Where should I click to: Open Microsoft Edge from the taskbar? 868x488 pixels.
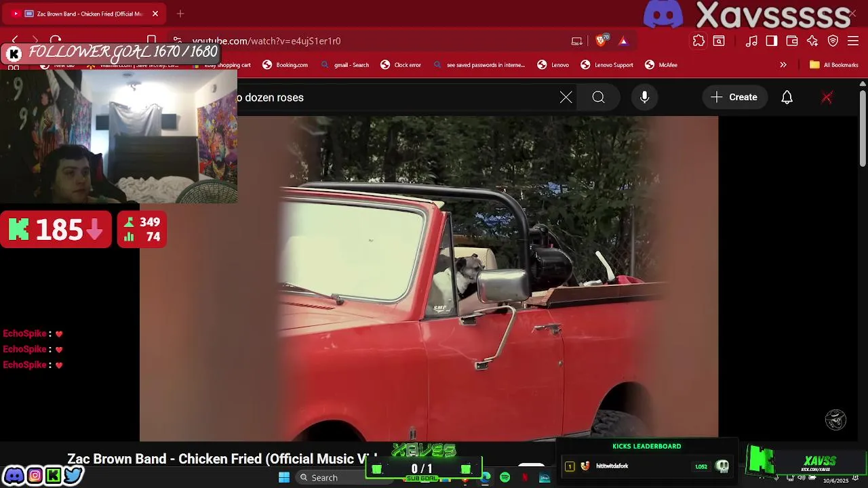[x=486, y=477]
